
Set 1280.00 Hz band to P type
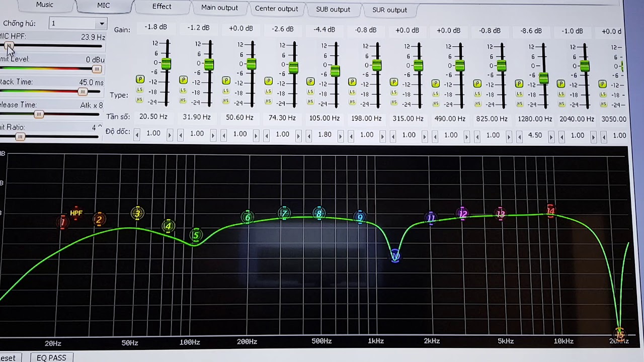click(x=519, y=84)
